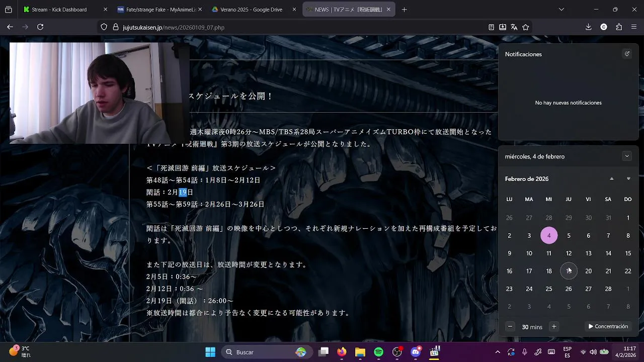Image resolution: width=644 pixels, height=362 pixels.
Task: Open Spotify from the taskbar
Action: tap(379, 352)
